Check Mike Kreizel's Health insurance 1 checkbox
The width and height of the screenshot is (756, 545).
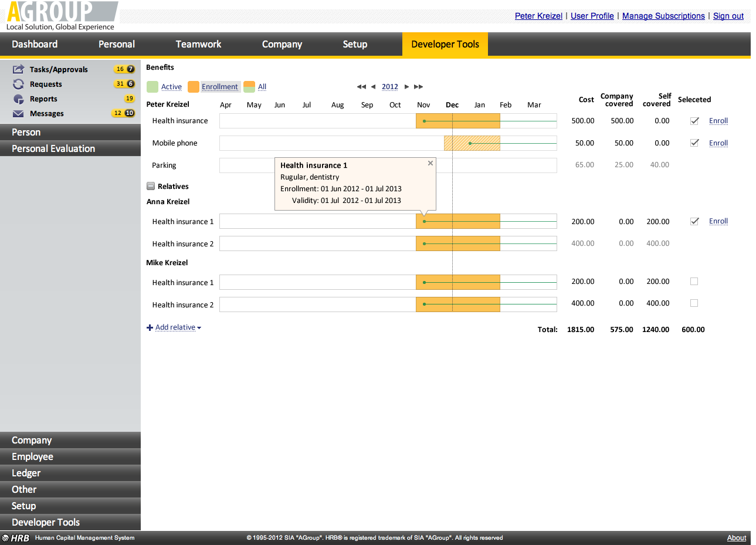coord(694,282)
